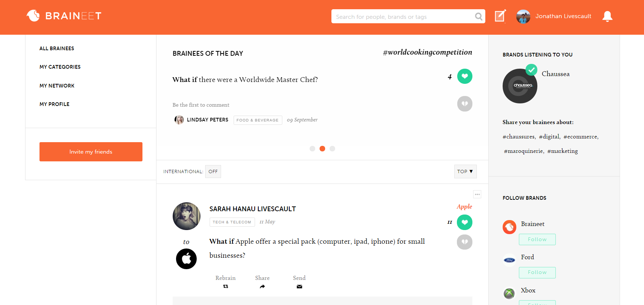Click the search magnifier icon
This screenshot has width=644, height=305.
tap(479, 16)
